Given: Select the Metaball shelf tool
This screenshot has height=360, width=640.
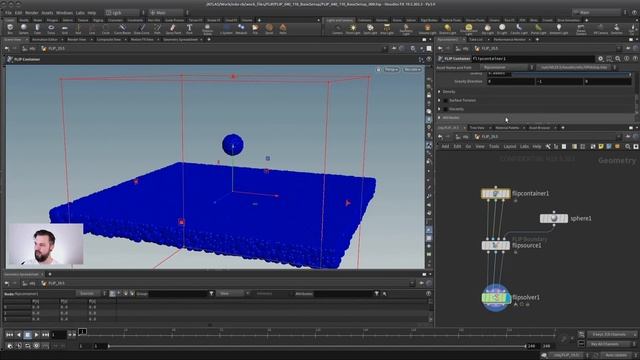Looking at the screenshot, I should 241,29.
